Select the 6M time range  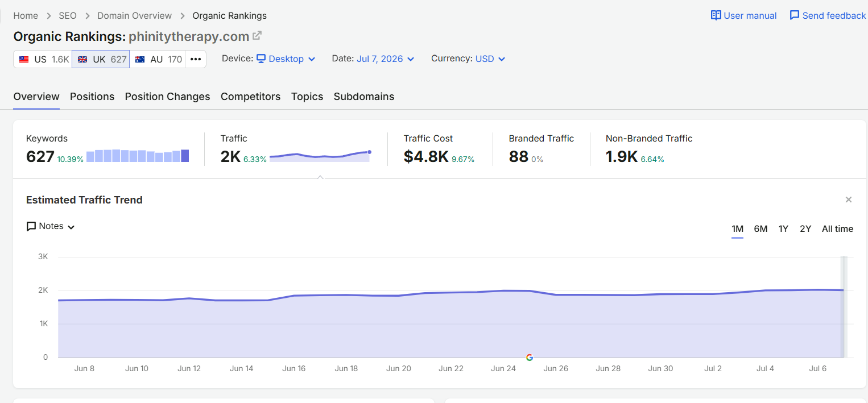760,229
